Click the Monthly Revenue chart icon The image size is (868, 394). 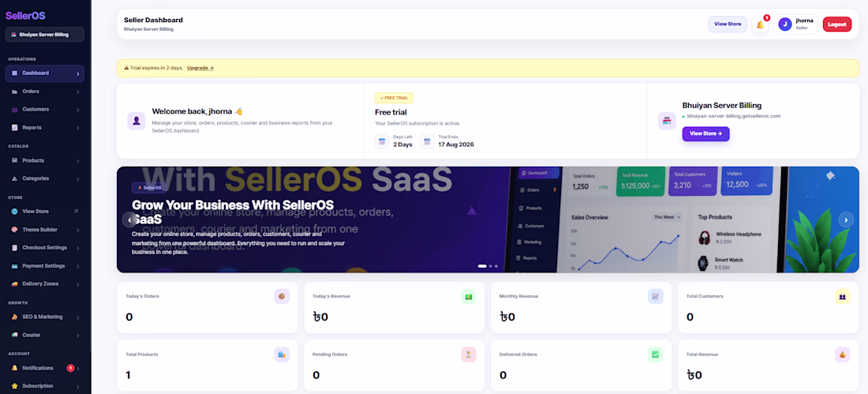(656, 296)
